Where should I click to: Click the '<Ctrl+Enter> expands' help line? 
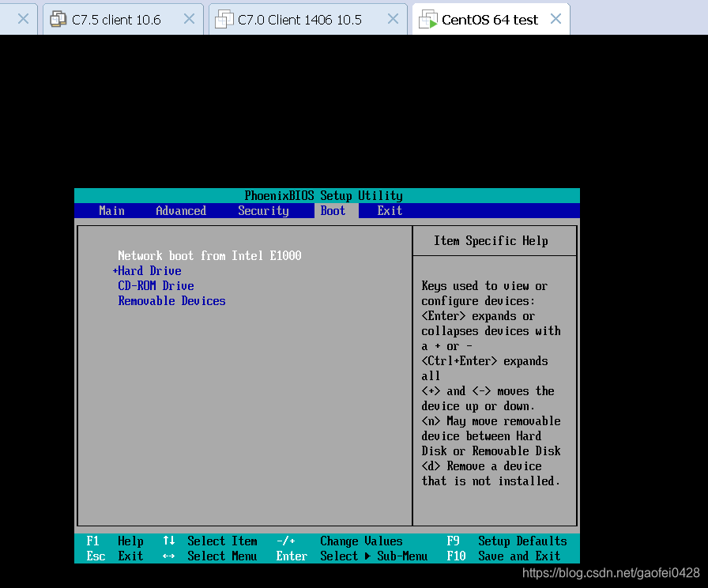click(x=484, y=361)
